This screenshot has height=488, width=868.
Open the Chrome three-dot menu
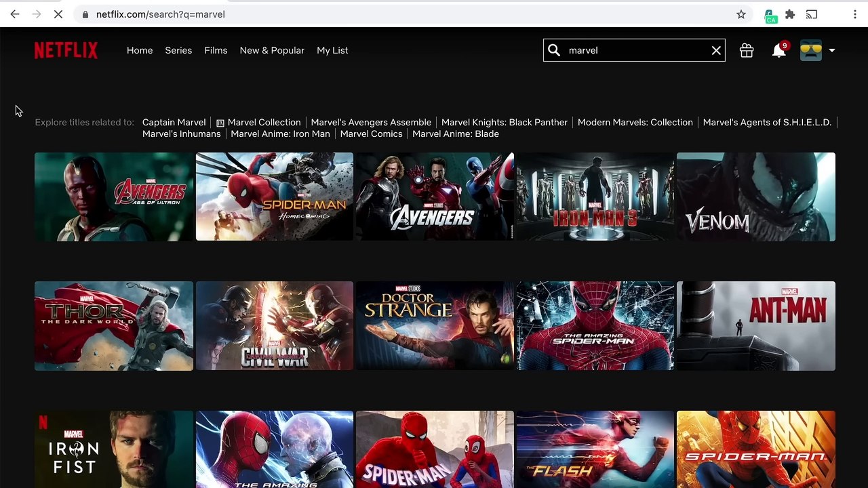(854, 14)
